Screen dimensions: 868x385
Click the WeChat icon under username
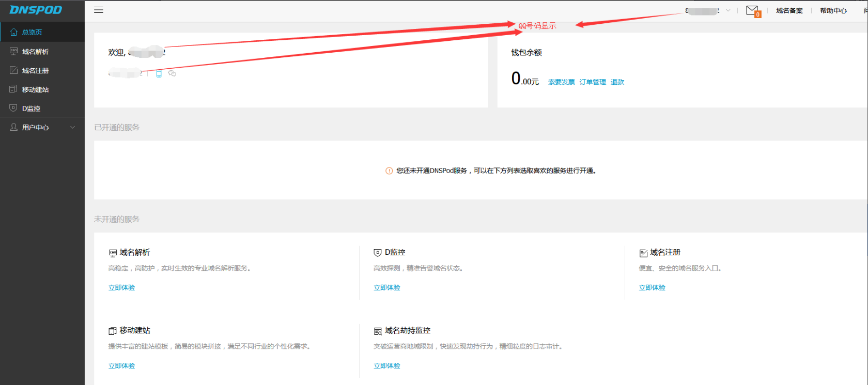173,73
